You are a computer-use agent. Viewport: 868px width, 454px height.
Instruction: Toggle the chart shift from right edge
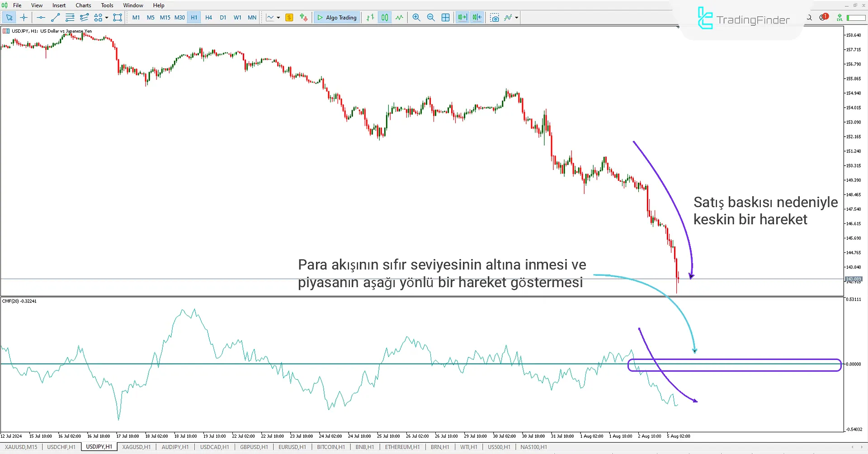click(x=476, y=18)
